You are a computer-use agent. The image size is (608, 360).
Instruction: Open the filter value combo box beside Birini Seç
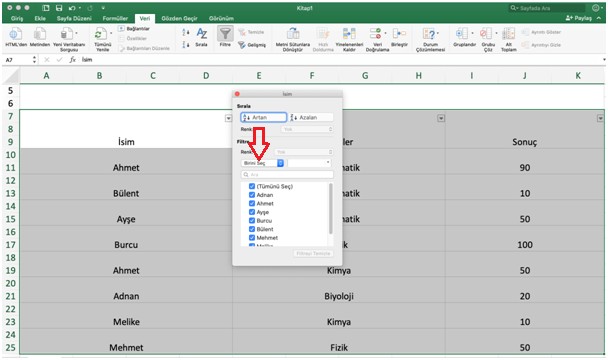pos(309,163)
